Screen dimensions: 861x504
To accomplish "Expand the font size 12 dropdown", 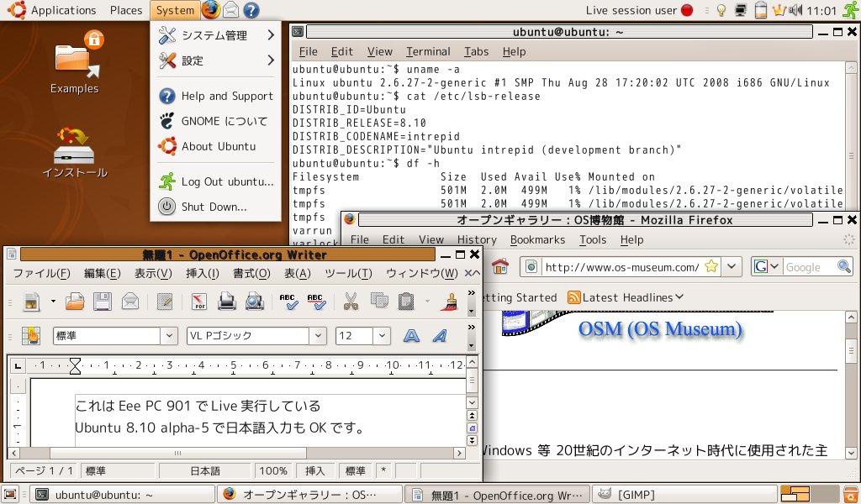I will [382, 336].
